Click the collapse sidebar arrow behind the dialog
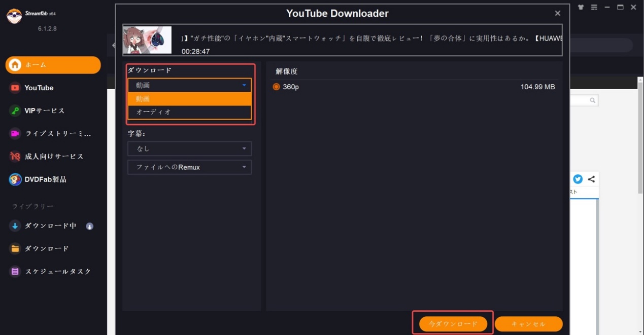Screen dimensions: 644x335 (x=113, y=46)
